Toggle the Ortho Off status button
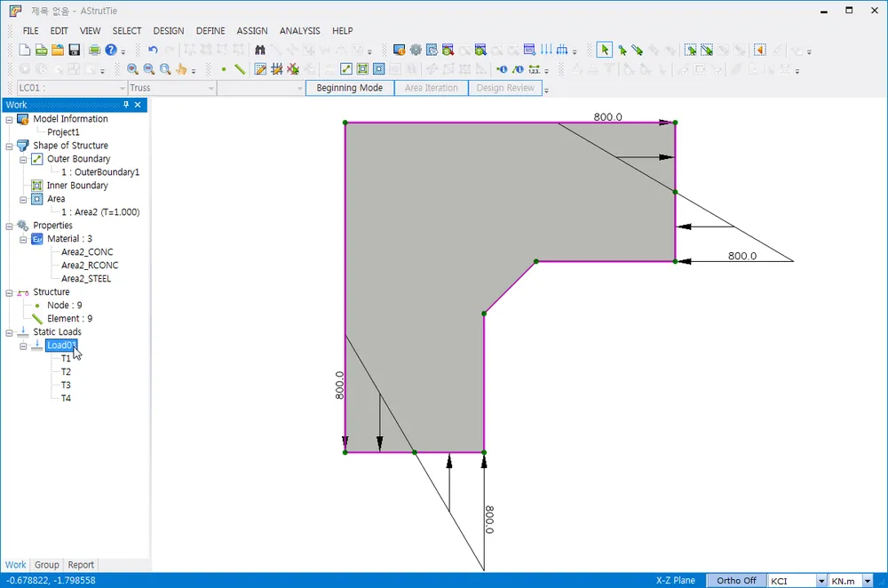 736,580
